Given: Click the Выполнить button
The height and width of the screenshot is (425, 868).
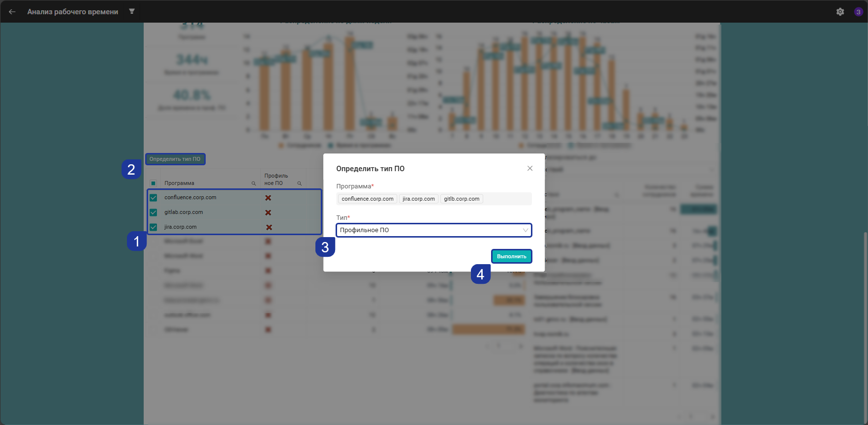Looking at the screenshot, I should click(x=512, y=256).
